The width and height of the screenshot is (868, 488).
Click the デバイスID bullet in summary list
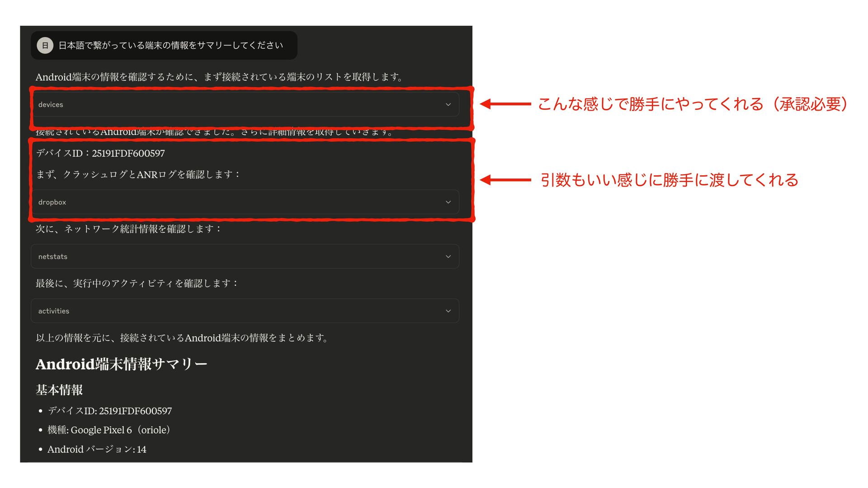(x=109, y=411)
